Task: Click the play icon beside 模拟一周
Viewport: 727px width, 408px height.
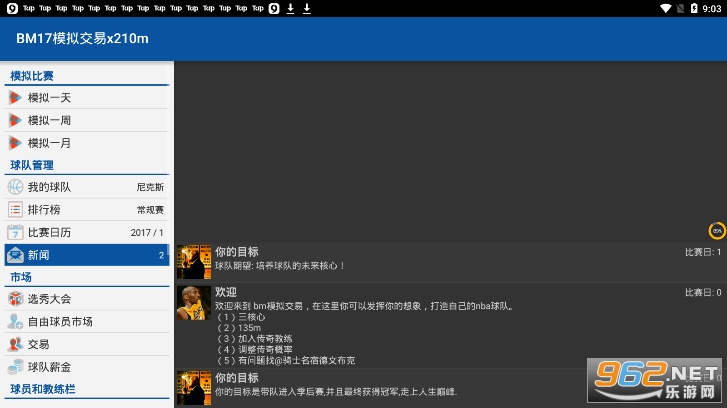Action: click(15, 120)
